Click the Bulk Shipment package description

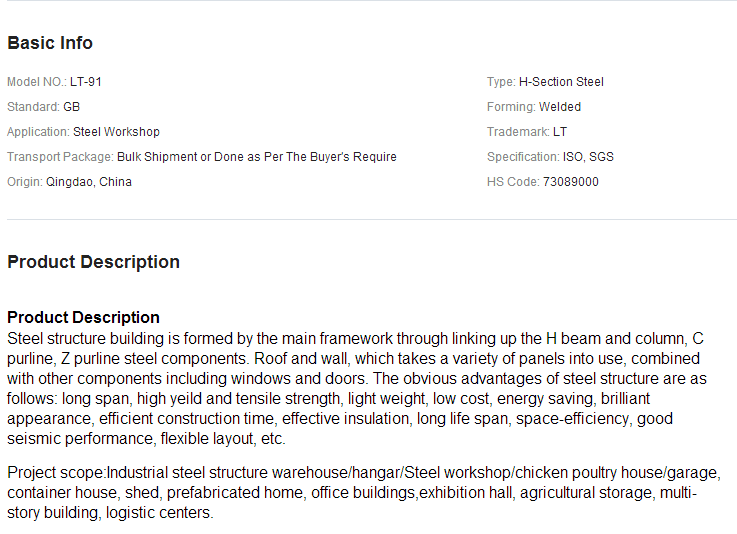click(257, 157)
